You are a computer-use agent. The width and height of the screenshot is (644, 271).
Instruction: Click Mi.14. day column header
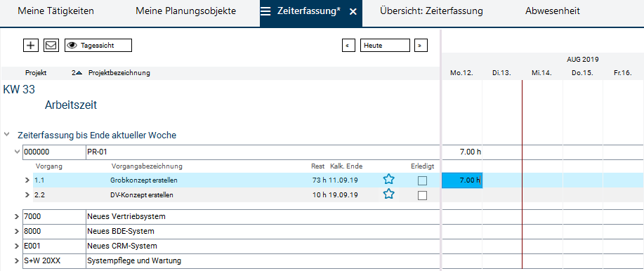(541, 73)
